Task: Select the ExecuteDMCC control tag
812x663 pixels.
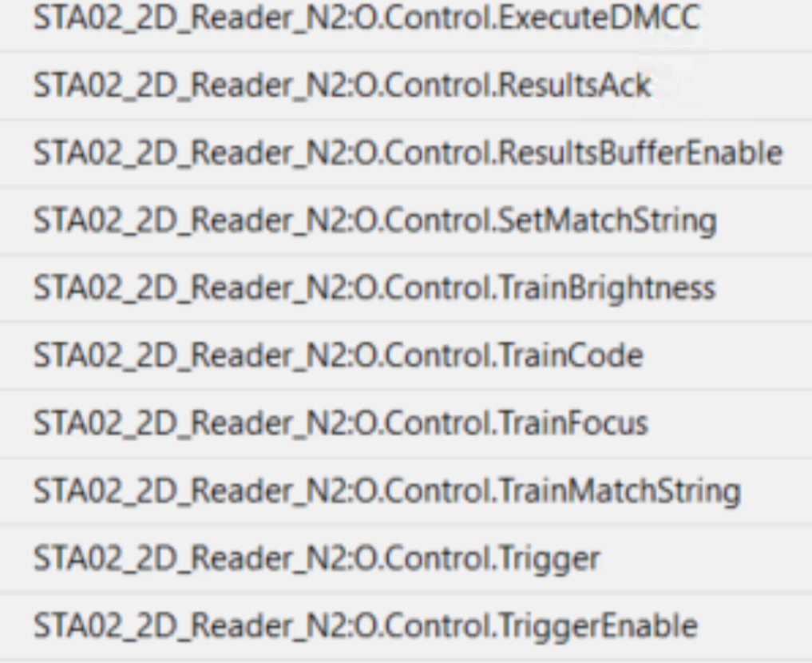Action: click(x=366, y=18)
